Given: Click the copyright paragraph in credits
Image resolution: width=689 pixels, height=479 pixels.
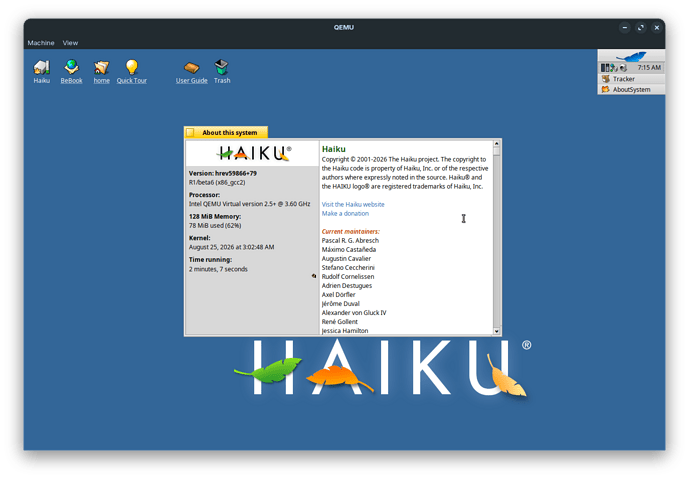Looking at the screenshot, I should click(405, 173).
